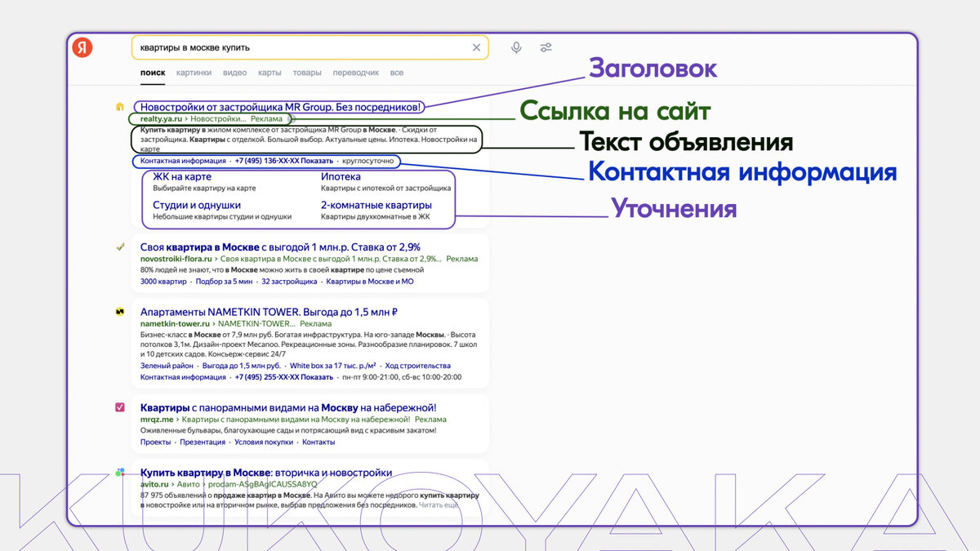
Task: Switch to the «картинки» tab
Action: click(194, 73)
